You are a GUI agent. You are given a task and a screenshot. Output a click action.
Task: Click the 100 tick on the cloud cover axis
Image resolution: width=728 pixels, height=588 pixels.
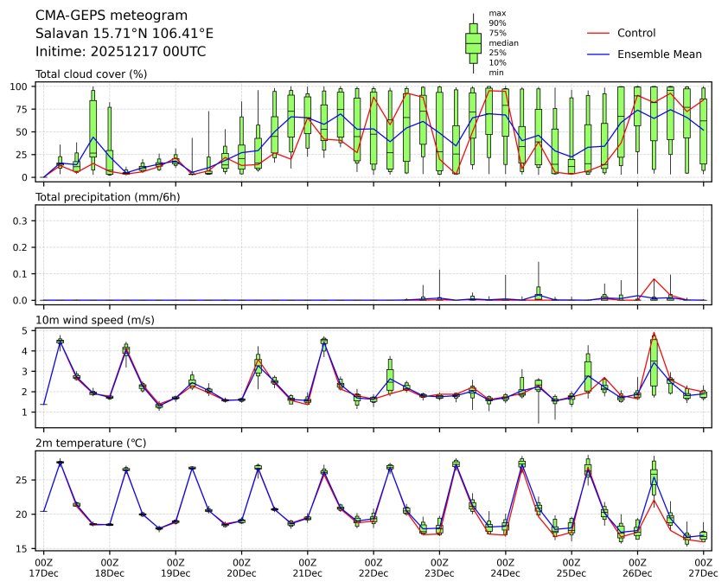click(20, 86)
